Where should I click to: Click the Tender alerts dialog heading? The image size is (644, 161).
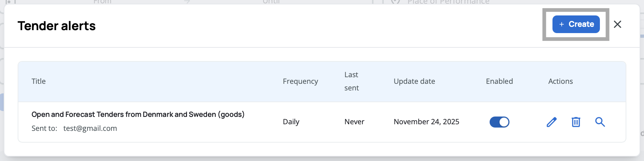[57, 26]
